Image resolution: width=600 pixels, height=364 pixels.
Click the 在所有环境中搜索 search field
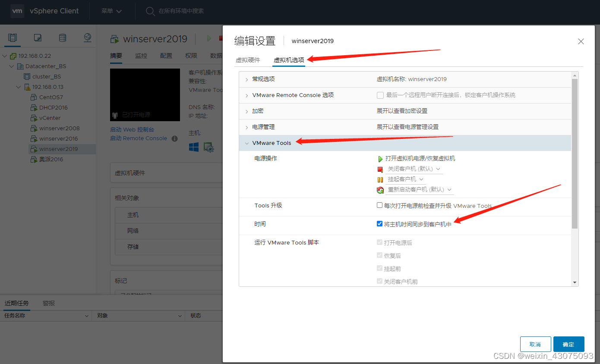181,11
